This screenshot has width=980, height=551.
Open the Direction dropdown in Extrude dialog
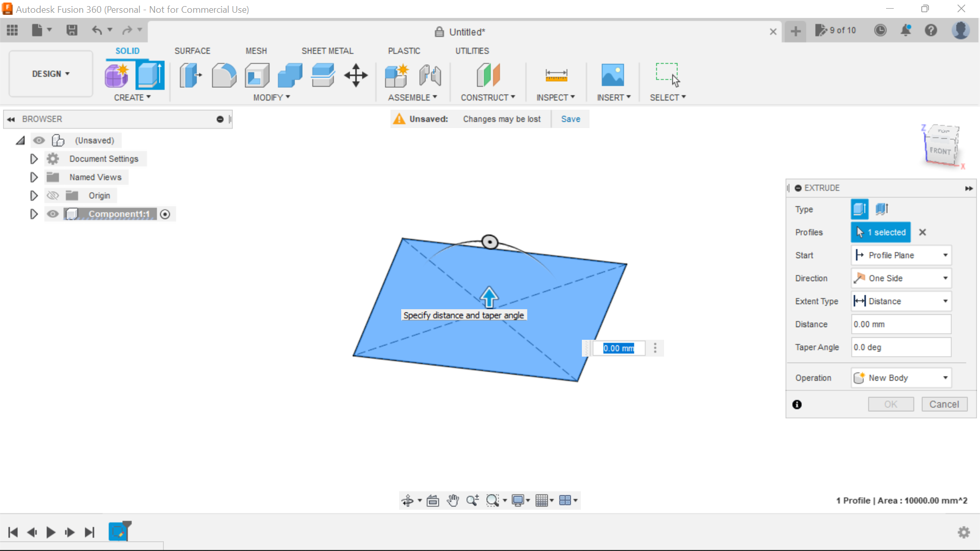coord(944,278)
